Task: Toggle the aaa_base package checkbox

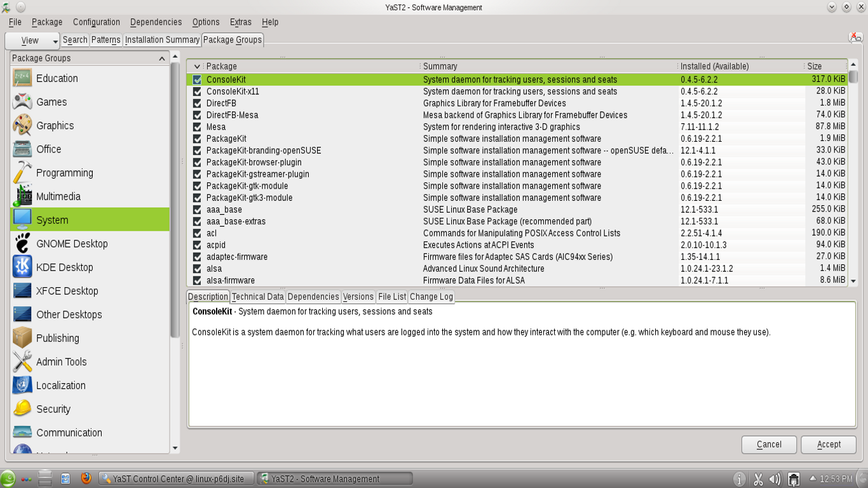Action: click(197, 210)
